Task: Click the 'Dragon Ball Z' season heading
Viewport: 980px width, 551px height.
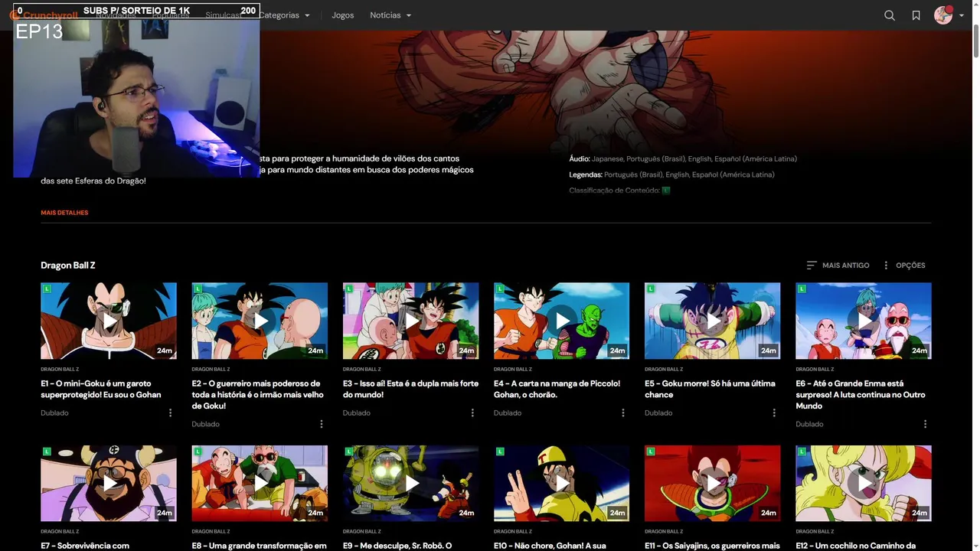Action: (x=68, y=266)
